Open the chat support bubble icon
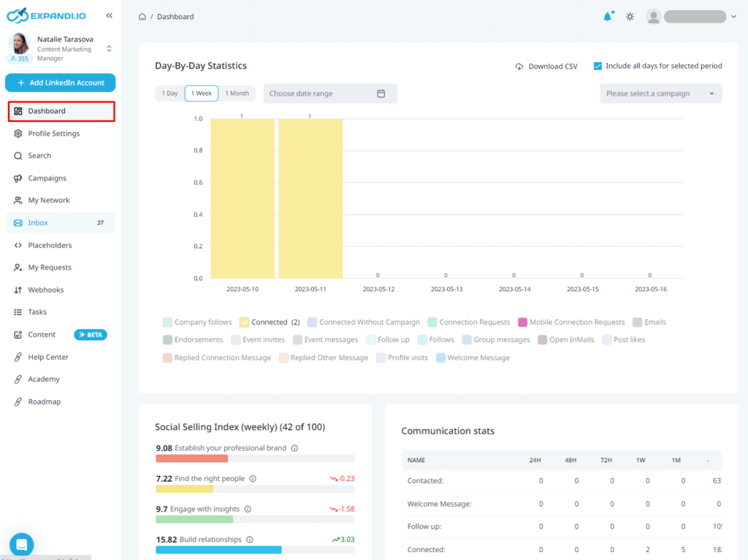 pos(21,544)
